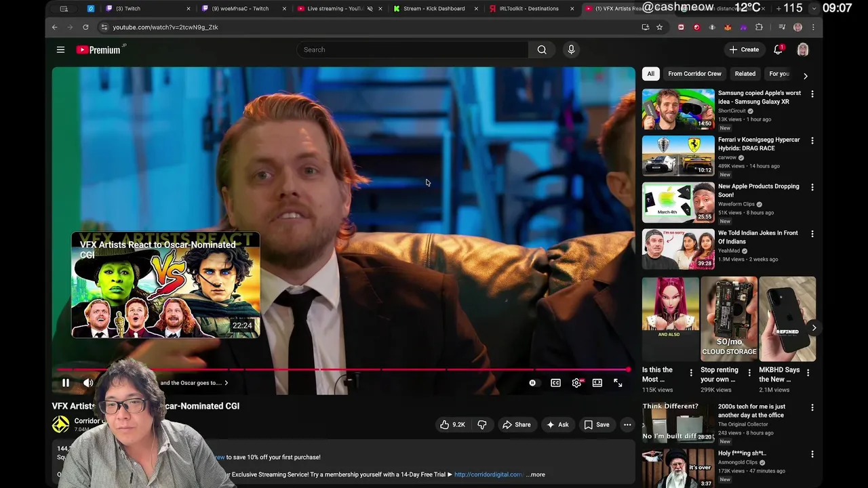
Task: Open options for 'Holy f***ing sh*t' video
Action: [x=812, y=454]
